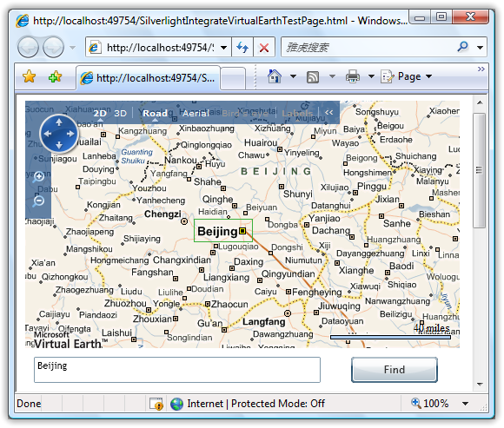The image size is (504, 428).
Task: Open the recent pages dropdown arrow
Action: (73, 48)
